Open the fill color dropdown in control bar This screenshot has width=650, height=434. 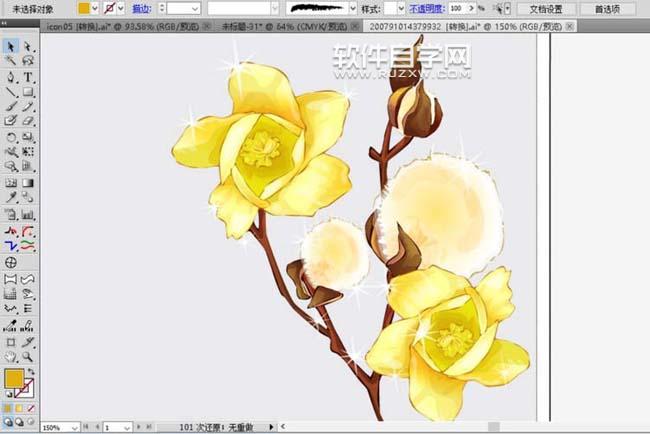click(98, 8)
